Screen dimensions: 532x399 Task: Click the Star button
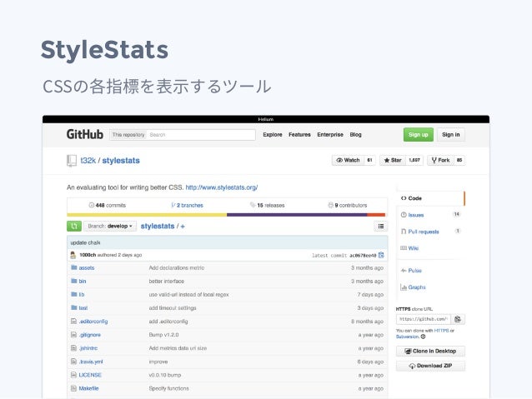(393, 160)
